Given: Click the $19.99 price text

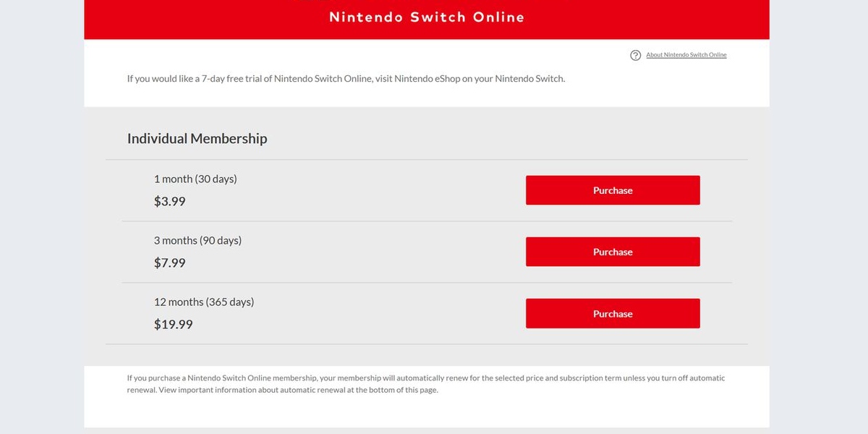Looking at the screenshot, I should pos(174,325).
